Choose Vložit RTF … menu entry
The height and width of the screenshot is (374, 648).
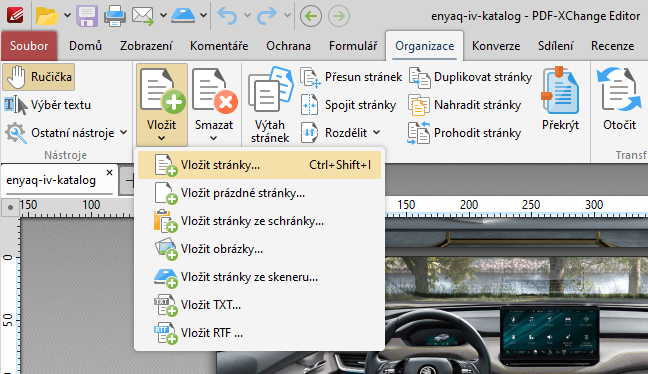260,333
